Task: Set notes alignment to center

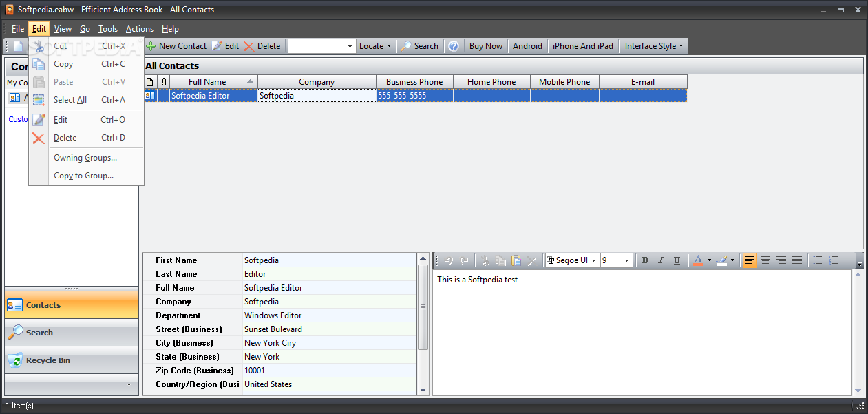Action: pyautogui.click(x=765, y=260)
